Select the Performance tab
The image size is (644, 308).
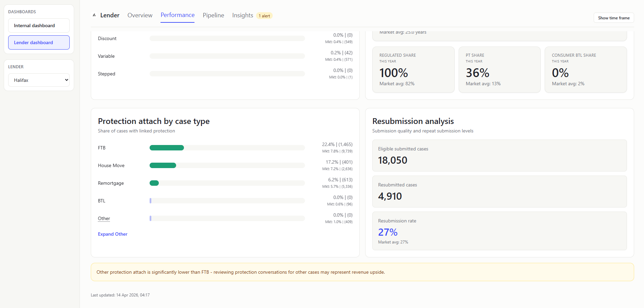pyautogui.click(x=177, y=15)
